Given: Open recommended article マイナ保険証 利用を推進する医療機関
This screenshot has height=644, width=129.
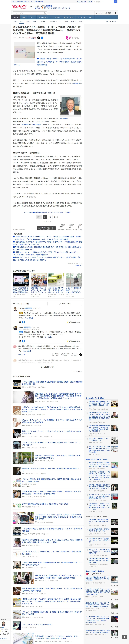Looking at the screenshot, I should [52, 383].
